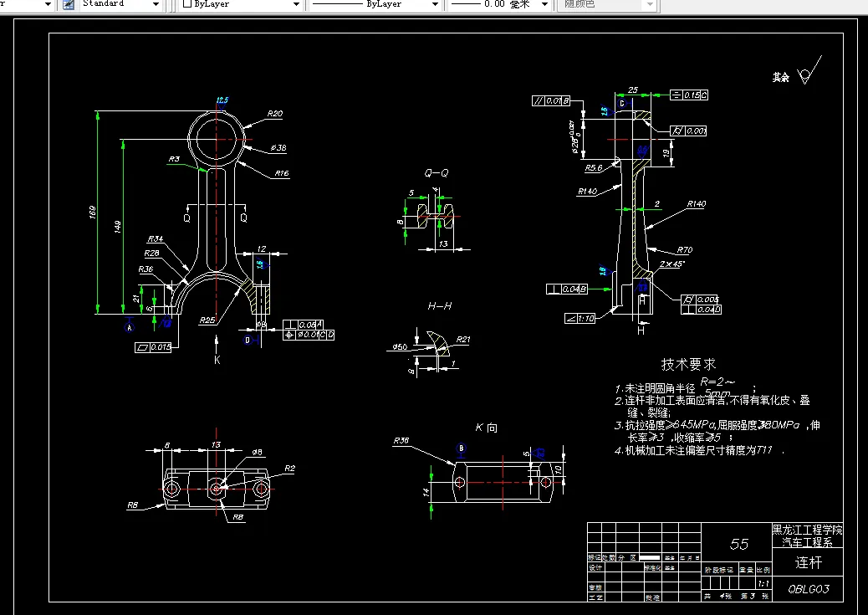Select the 149 vertical dimension text
The height and width of the screenshot is (615, 868).
pos(117,227)
